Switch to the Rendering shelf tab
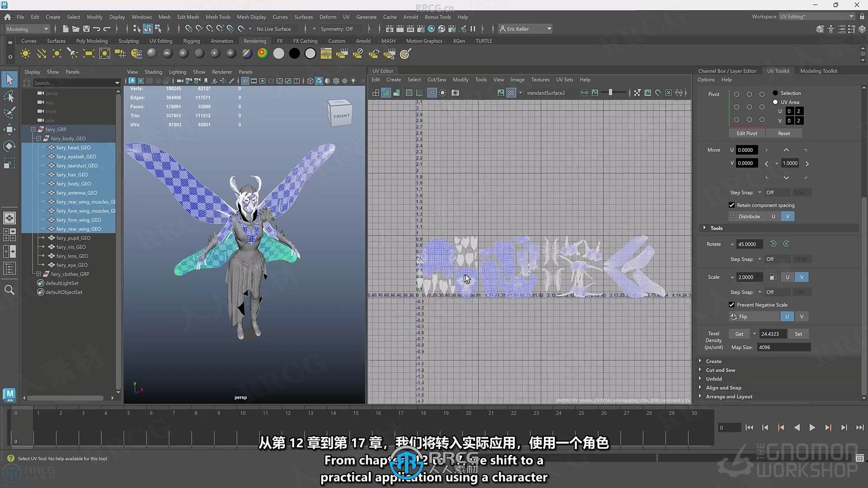Viewport: 868px width, 488px height. coord(255,41)
